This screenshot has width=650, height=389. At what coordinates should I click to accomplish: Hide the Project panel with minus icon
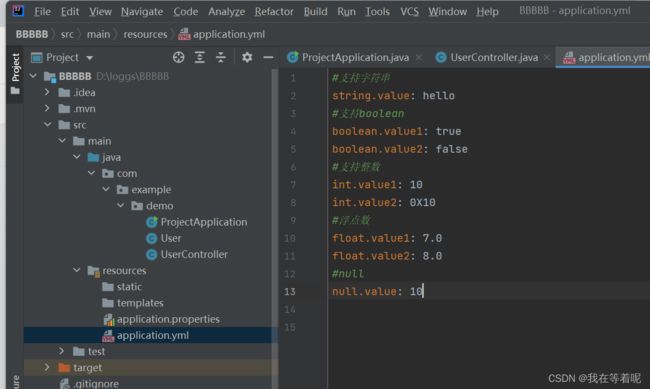click(x=268, y=57)
